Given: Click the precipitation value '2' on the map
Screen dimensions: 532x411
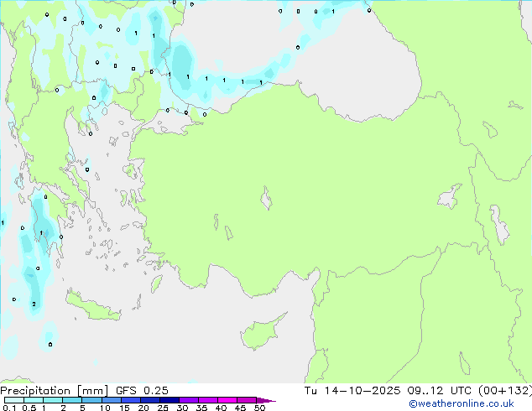Looking at the screenshot, I should click(x=34, y=304).
